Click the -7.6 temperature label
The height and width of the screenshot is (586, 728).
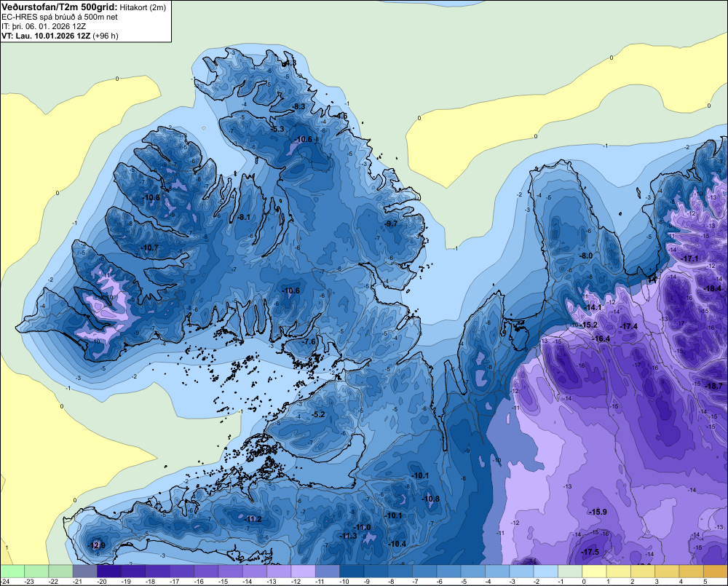(309, 341)
